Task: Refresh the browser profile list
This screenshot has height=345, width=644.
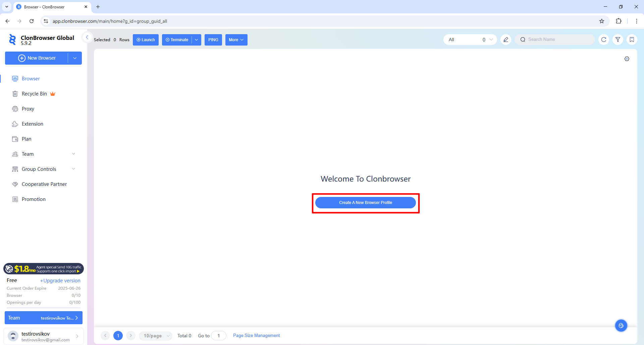Action: pyautogui.click(x=604, y=40)
